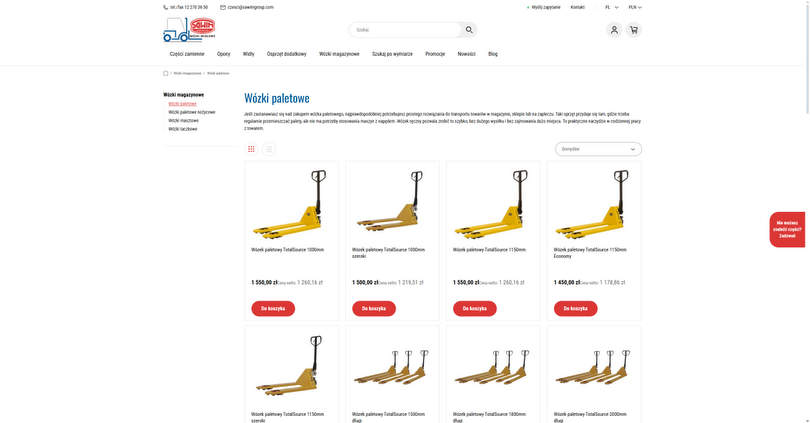Viewport: 810px width, 423px height.
Task: Open the Części zamienne menu
Action: coord(187,54)
